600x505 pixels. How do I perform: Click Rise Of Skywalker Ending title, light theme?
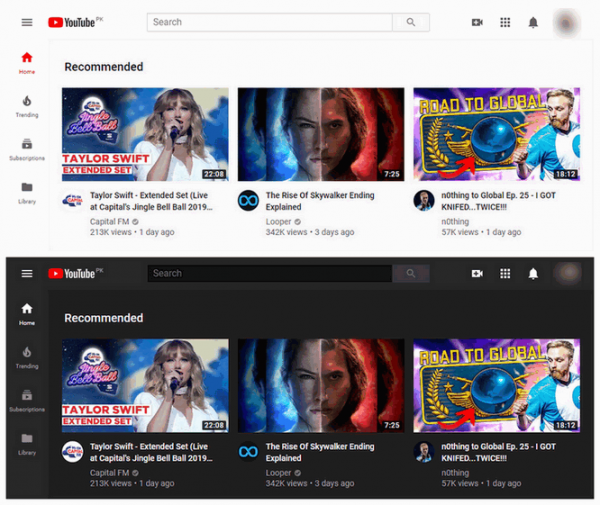point(320,201)
